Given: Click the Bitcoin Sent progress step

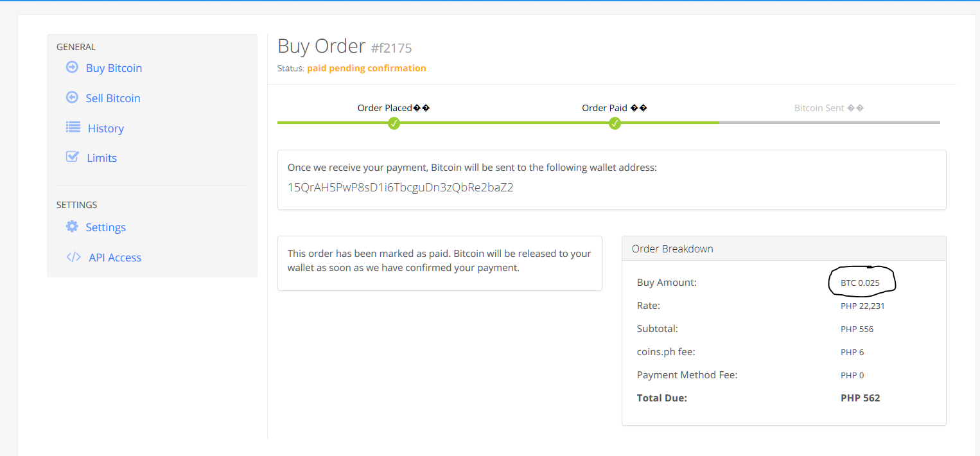Looking at the screenshot, I should click(828, 108).
